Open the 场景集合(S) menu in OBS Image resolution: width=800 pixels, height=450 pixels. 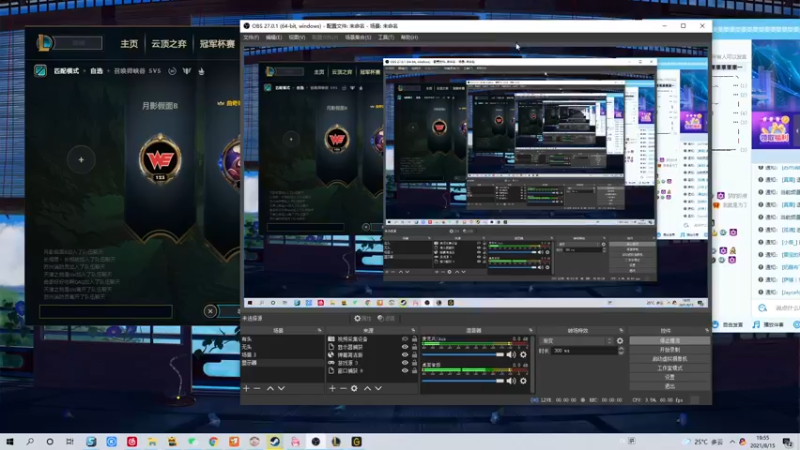point(358,37)
